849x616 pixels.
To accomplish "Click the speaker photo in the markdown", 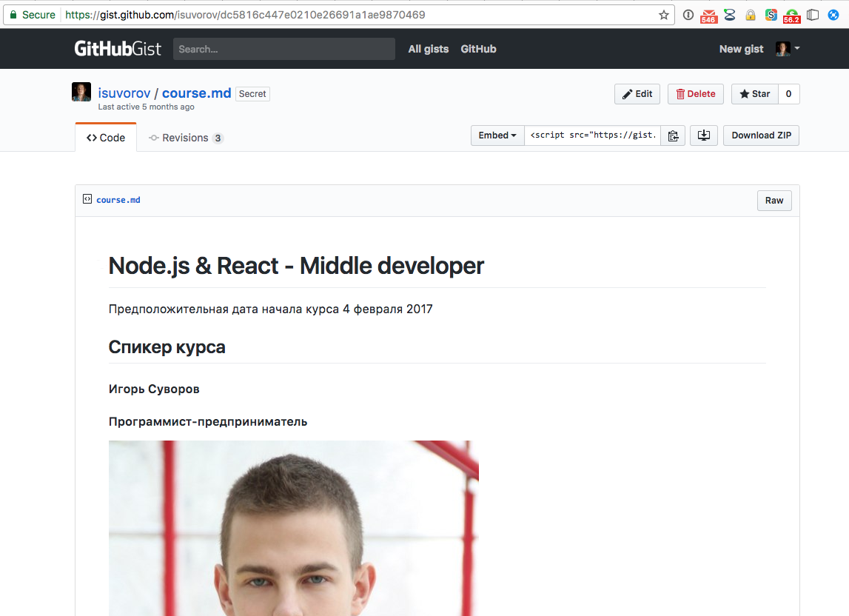I will coord(293,528).
